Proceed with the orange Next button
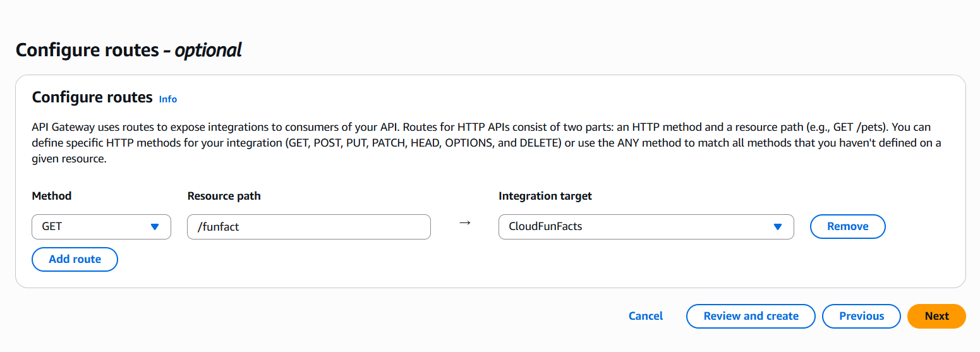Screen dimensions: 980x352 [x=936, y=316]
